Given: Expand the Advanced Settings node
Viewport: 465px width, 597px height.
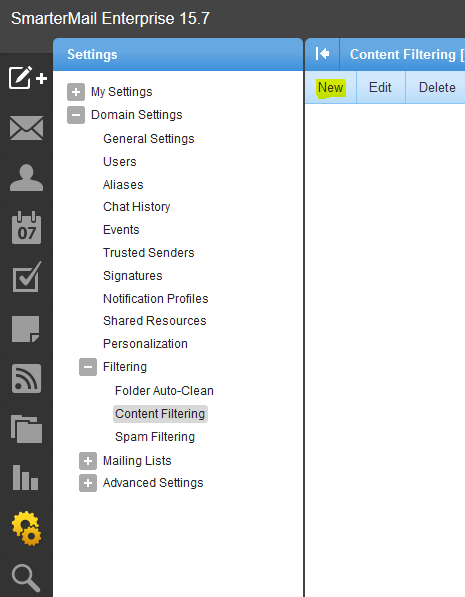Looking at the screenshot, I should (x=88, y=483).
